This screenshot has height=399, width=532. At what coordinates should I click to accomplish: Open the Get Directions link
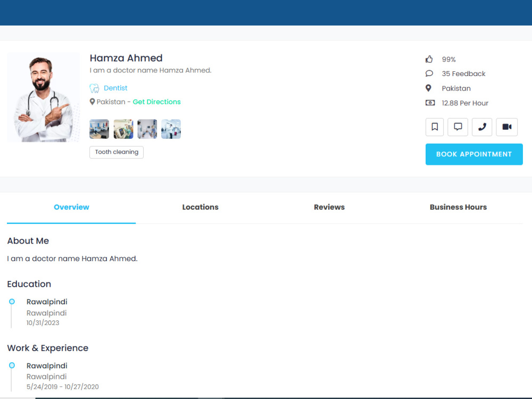[x=157, y=102]
